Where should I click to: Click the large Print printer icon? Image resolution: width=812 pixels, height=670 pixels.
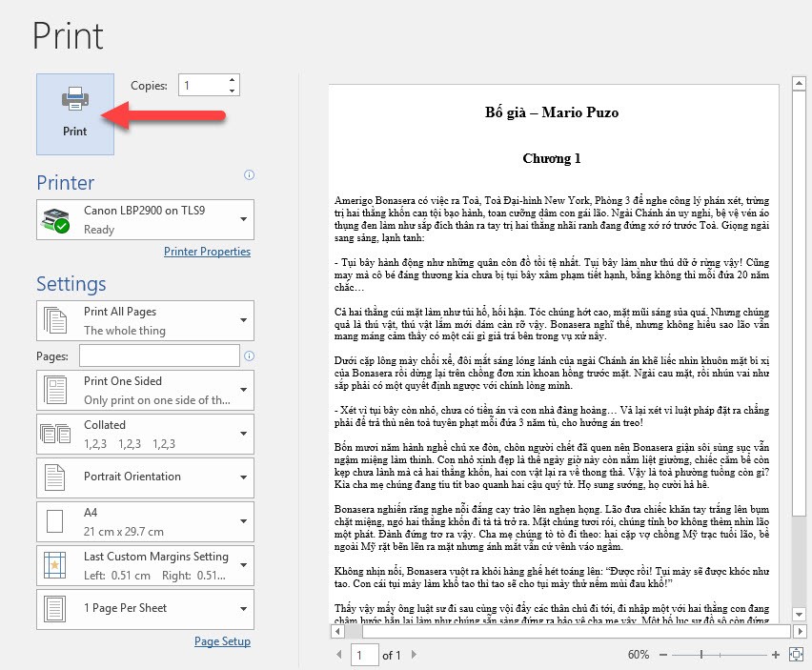74,98
